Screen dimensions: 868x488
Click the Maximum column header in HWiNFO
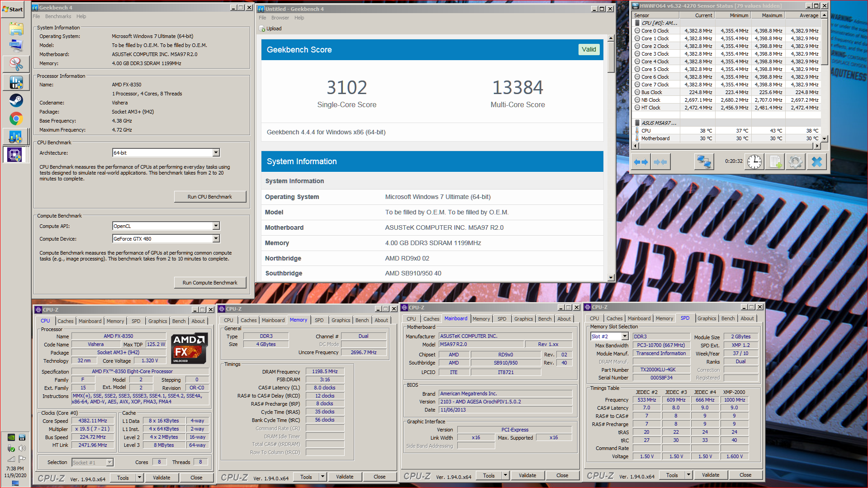[768, 15]
